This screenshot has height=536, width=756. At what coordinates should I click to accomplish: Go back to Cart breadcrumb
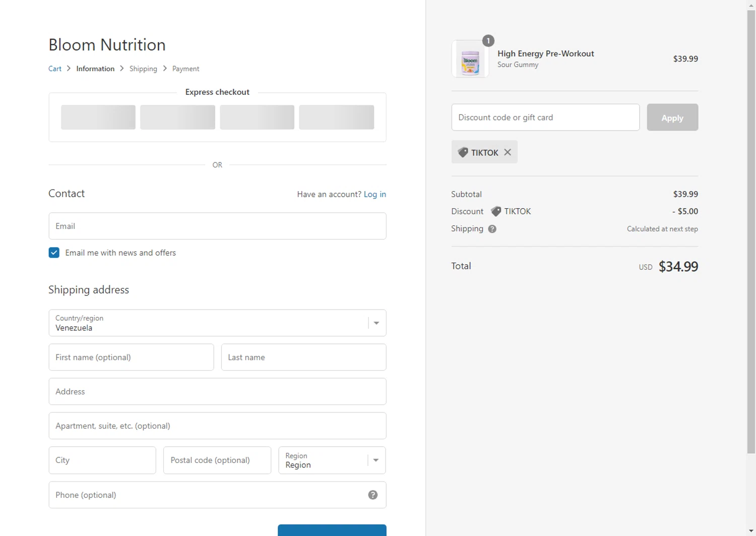(55, 69)
